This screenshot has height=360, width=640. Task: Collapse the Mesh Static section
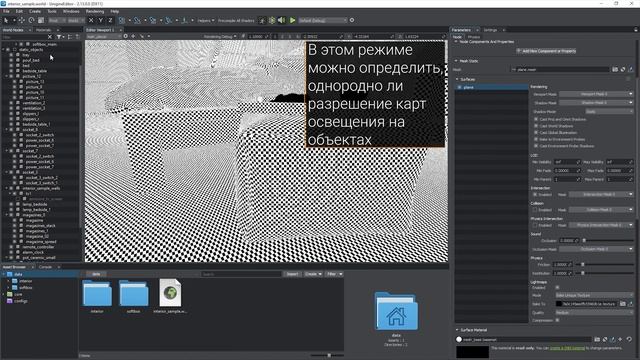coord(456,61)
